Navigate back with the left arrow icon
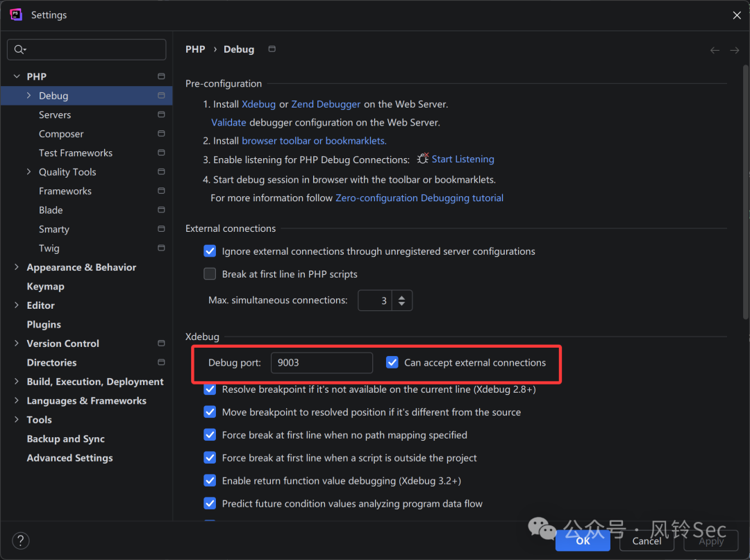Screen dimensions: 750x560 pos(715,50)
